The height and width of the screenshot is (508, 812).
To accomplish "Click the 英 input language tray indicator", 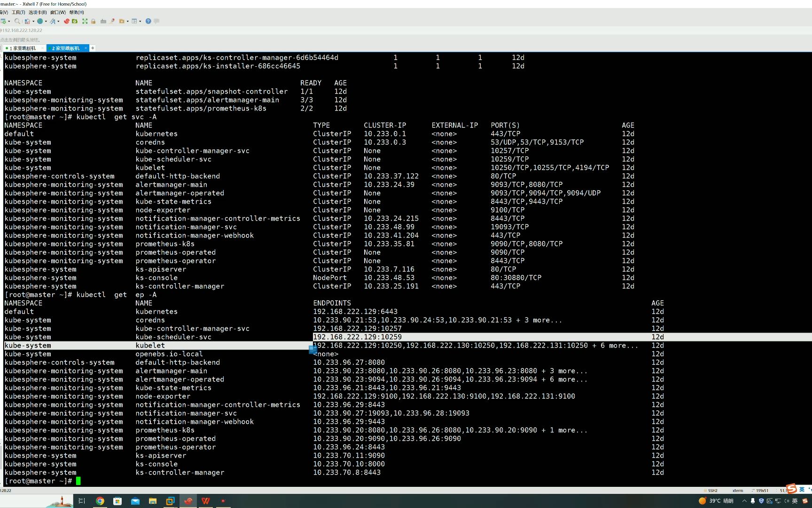I will 795,501.
